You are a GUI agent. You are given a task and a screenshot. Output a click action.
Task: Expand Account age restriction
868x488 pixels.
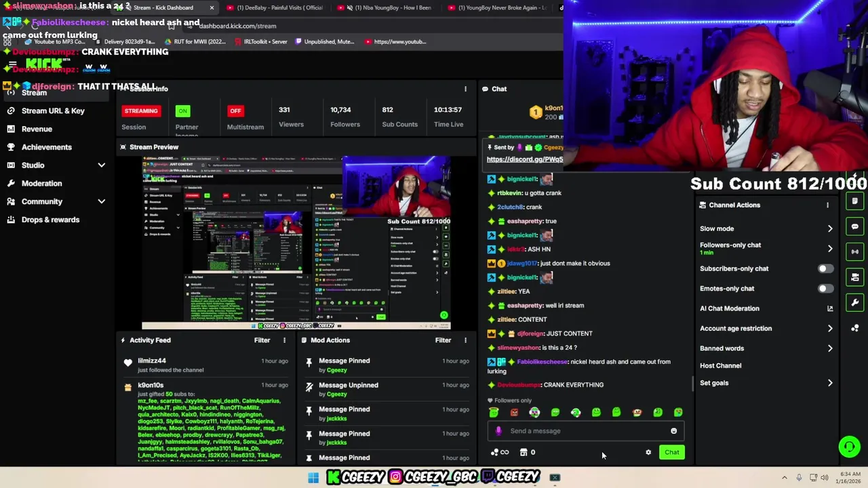(830, 329)
